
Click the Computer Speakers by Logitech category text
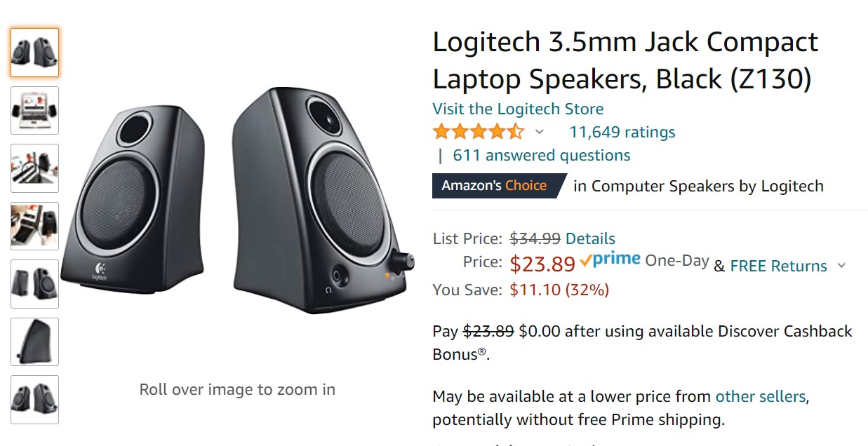(700, 186)
